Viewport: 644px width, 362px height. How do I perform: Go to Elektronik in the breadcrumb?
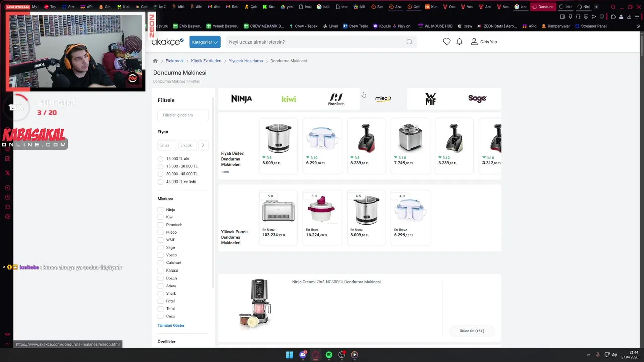[x=175, y=61]
